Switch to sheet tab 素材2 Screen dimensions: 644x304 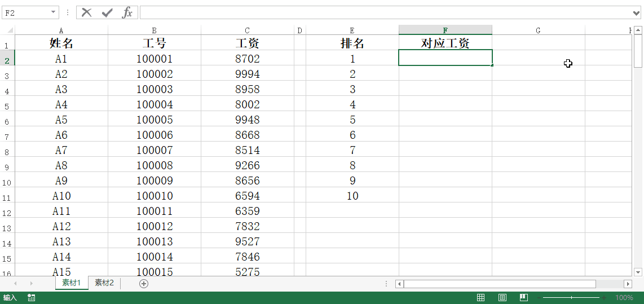click(104, 283)
